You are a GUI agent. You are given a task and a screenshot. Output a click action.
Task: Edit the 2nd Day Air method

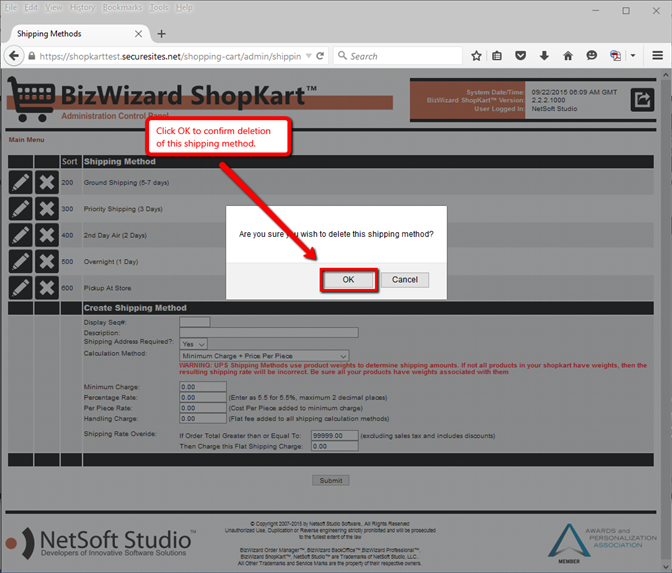pos(21,235)
